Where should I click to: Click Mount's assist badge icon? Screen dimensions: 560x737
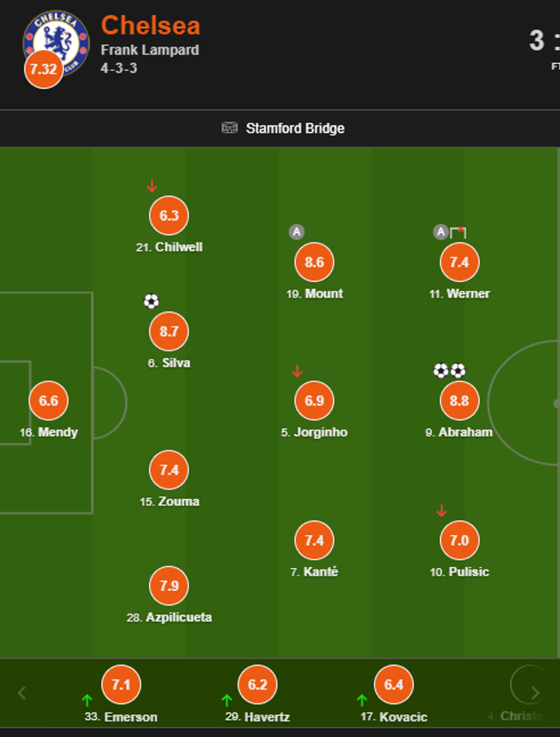pyautogui.click(x=297, y=232)
